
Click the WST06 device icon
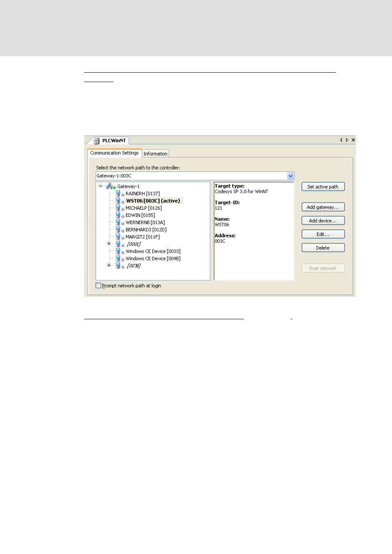(118, 201)
